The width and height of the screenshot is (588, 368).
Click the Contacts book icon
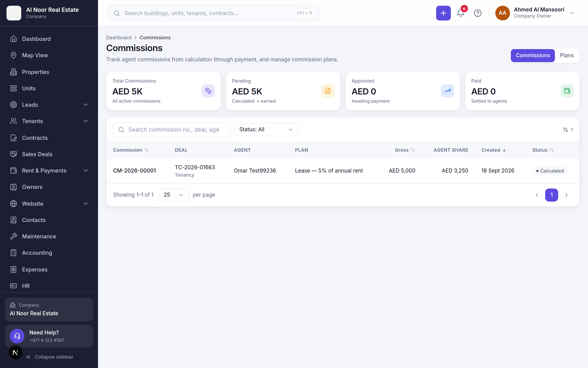tap(14, 220)
